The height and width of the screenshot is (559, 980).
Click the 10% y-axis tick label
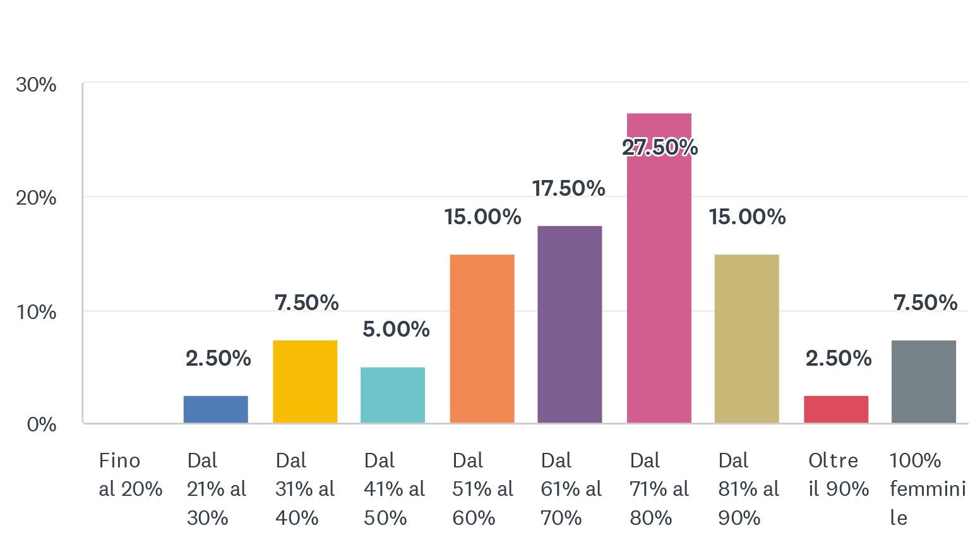coord(36,312)
